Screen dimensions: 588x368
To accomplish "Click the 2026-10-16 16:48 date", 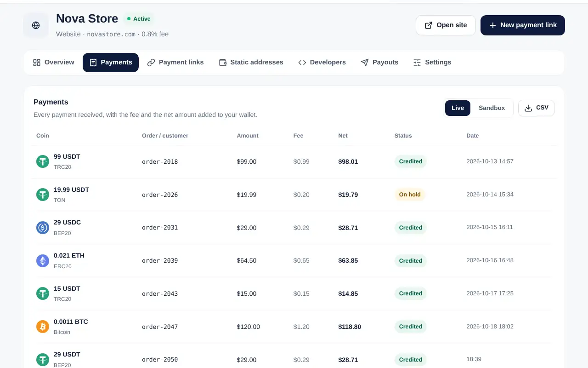I will [490, 260].
